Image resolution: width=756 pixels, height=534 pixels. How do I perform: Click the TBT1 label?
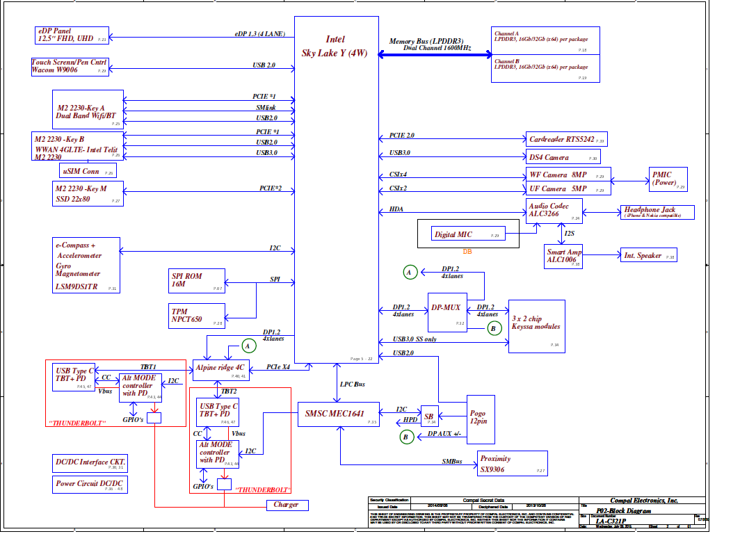(148, 366)
